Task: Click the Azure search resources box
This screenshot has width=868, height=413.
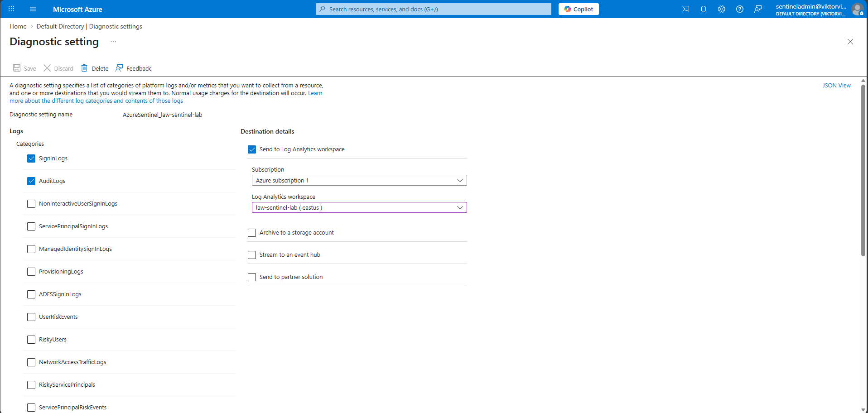Action: tap(433, 9)
